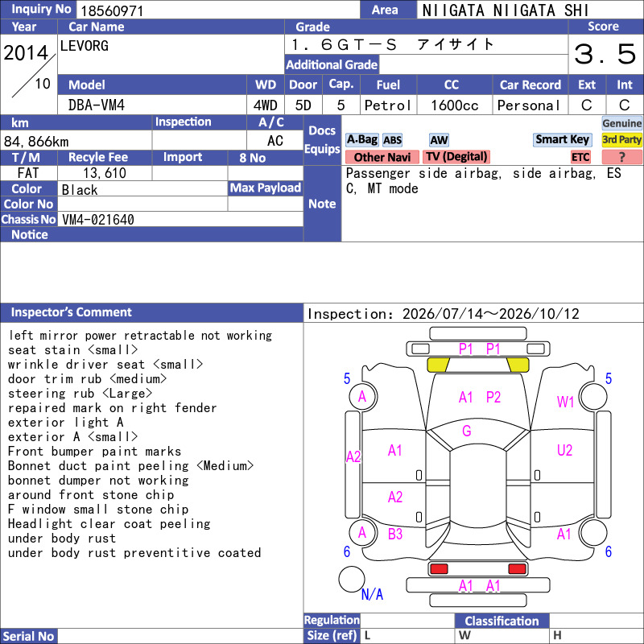This screenshot has height=644, width=644.
Task: Click the mileage 84,866km
Action: click(36, 142)
